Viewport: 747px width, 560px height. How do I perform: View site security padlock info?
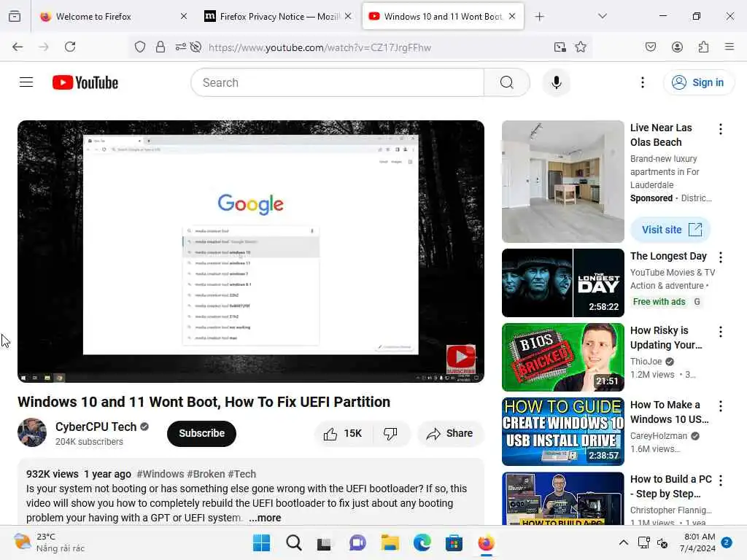point(160,47)
